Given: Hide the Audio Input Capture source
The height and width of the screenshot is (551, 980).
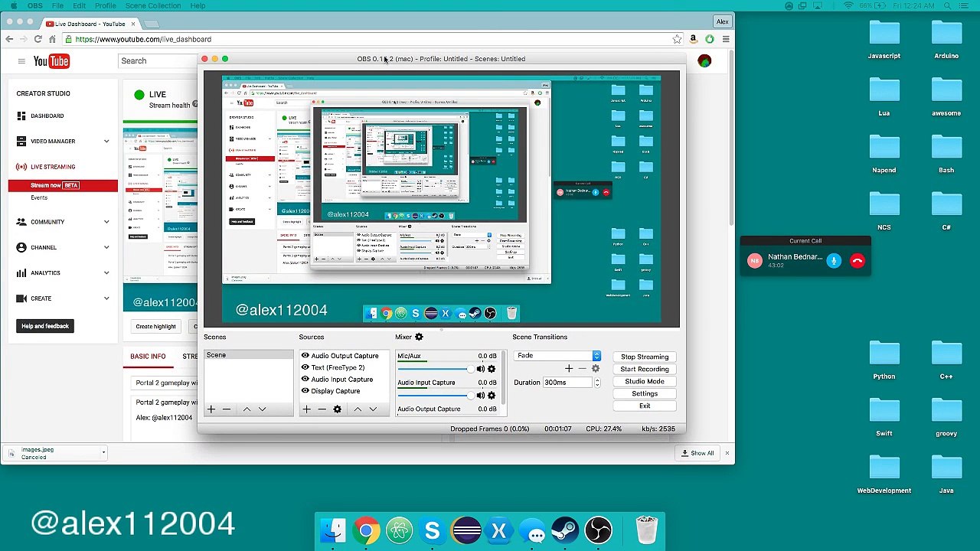Looking at the screenshot, I should 305,380.
